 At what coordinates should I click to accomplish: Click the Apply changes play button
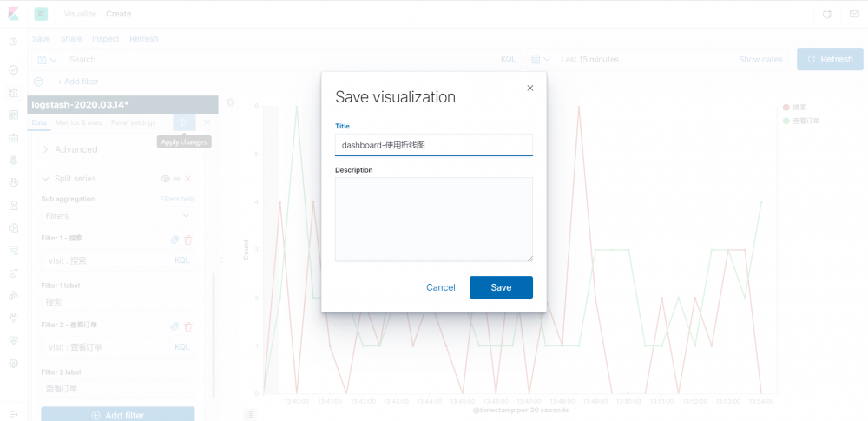click(x=184, y=122)
